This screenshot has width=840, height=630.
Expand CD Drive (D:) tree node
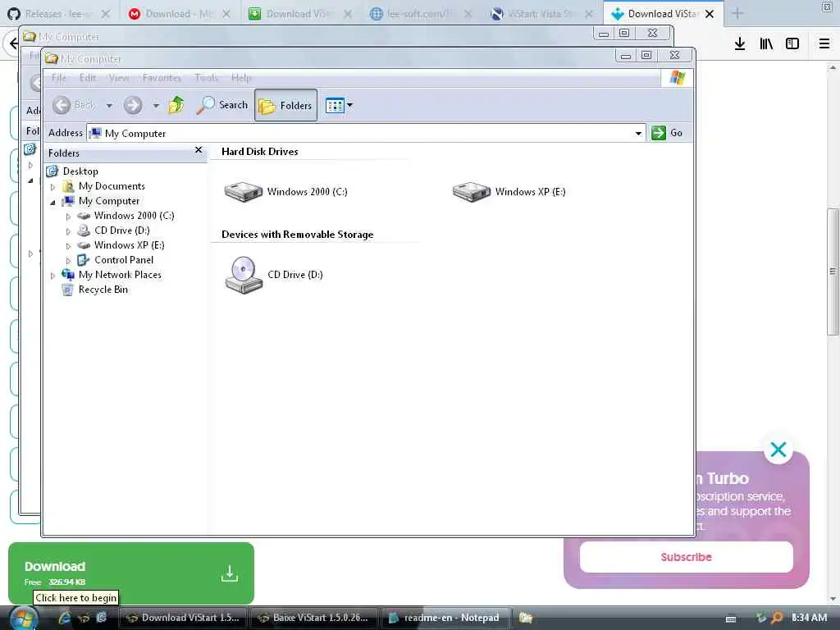pyautogui.click(x=68, y=231)
